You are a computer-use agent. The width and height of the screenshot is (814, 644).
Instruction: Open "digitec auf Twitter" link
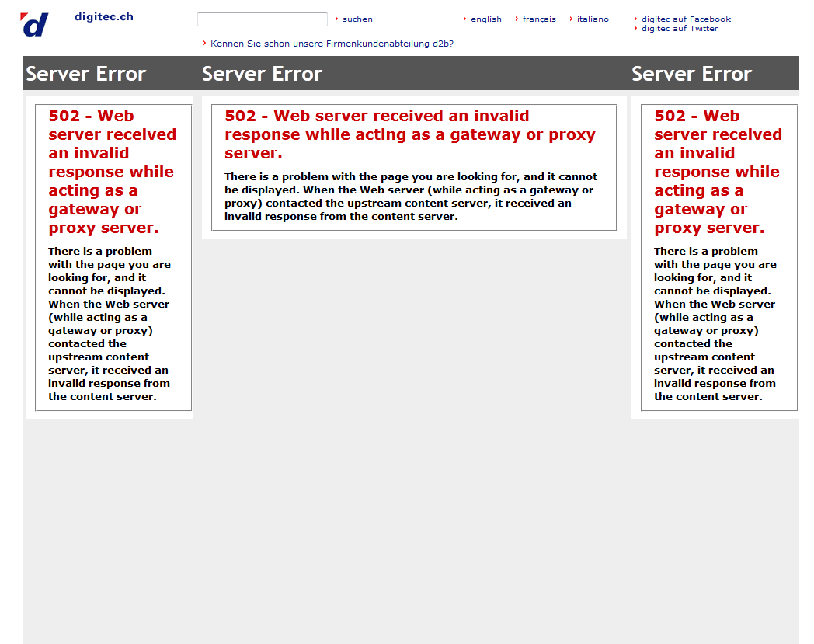pyautogui.click(x=680, y=29)
